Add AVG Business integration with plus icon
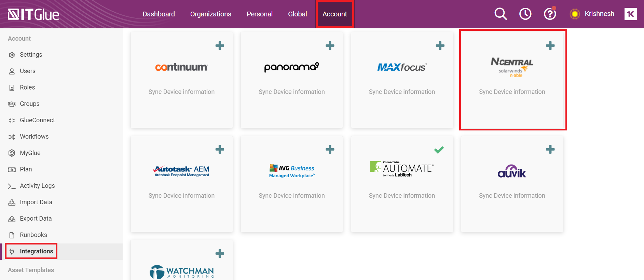Image resolution: width=644 pixels, height=280 pixels. (330, 149)
